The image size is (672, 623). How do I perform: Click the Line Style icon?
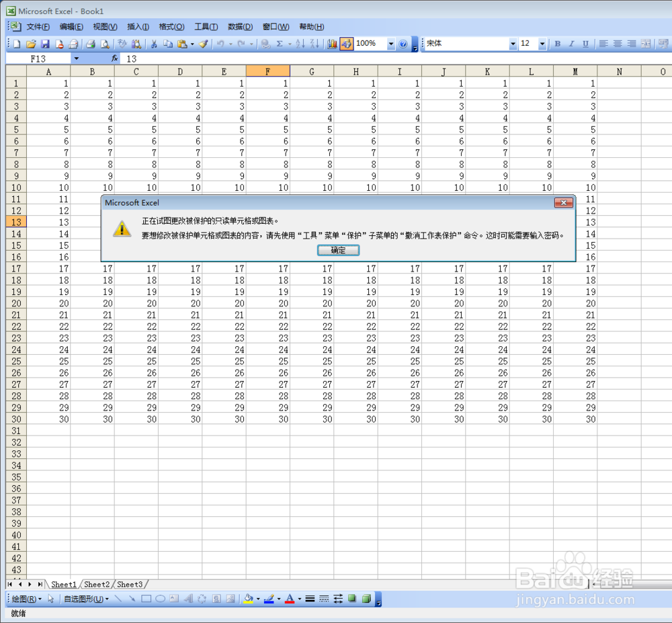(310, 599)
